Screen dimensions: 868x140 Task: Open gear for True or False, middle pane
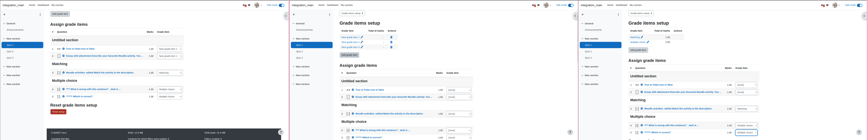point(353,90)
